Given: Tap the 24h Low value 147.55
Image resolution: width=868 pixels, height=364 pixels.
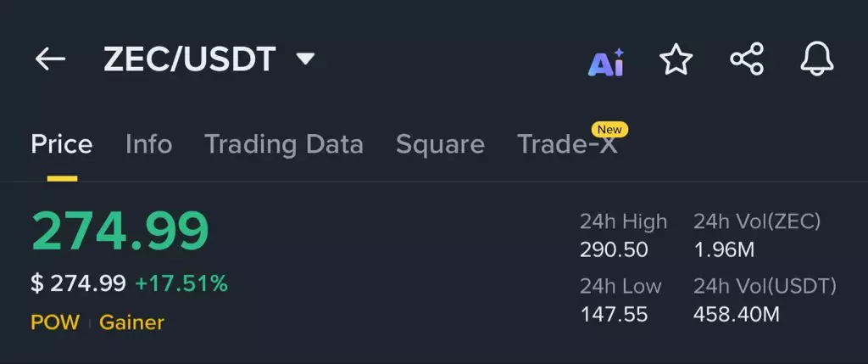Looking at the screenshot, I should click(x=614, y=315).
